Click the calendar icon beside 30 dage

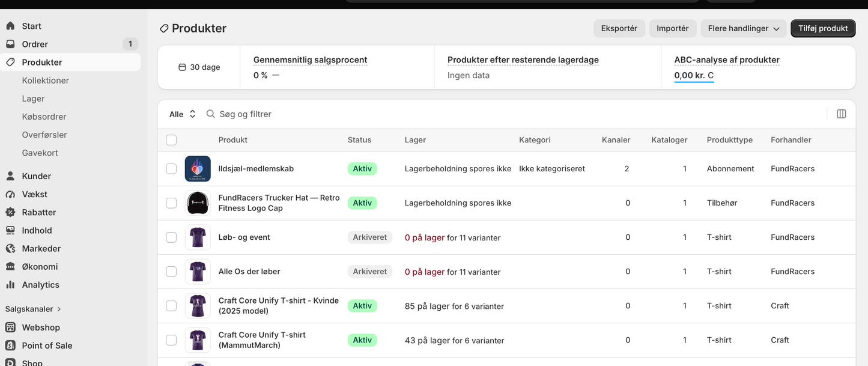(182, 67)
